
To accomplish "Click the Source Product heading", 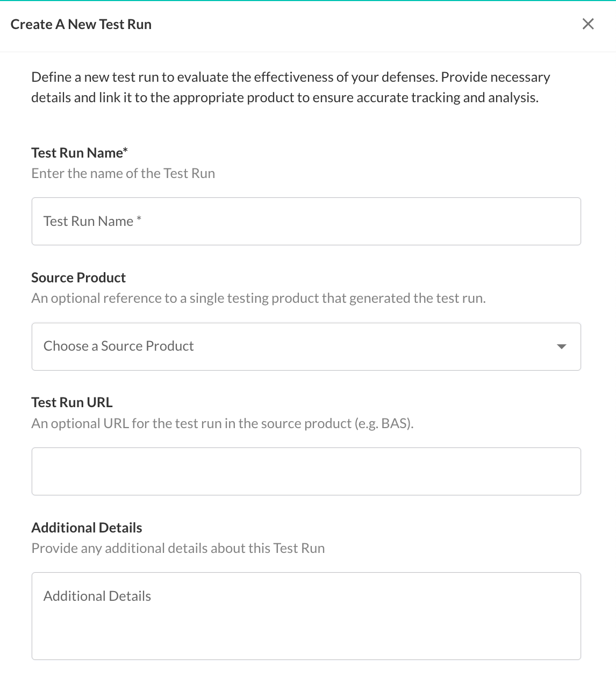I will point(78,277).
